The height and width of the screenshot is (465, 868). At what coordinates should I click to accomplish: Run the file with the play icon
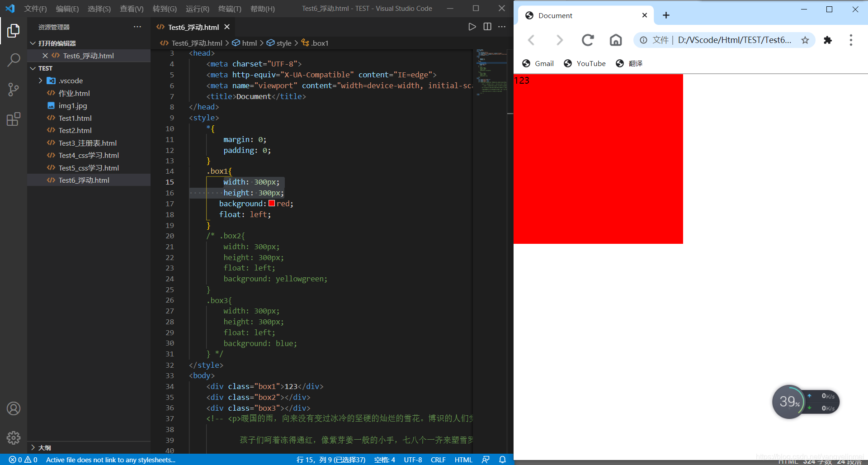(x=472, y=27)
